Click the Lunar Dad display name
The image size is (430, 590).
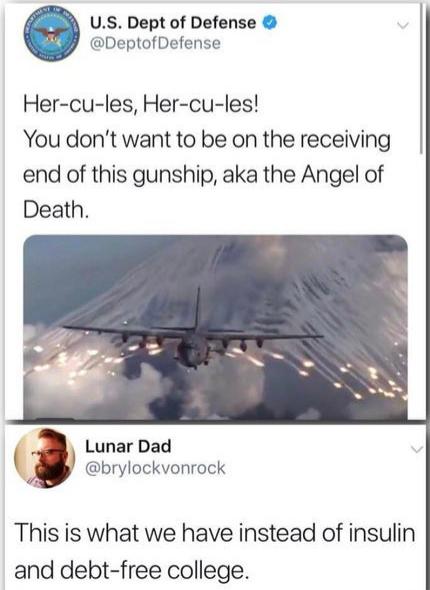(128, 447)
